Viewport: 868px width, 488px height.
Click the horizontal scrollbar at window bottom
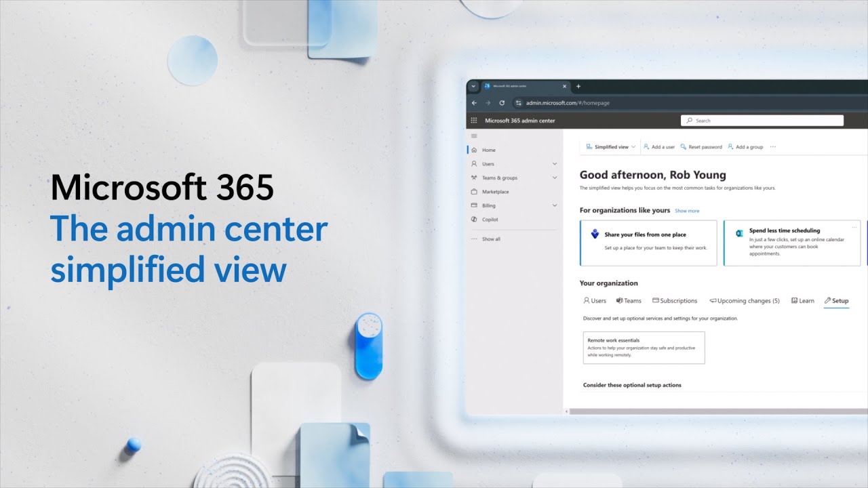(x=718, y=411)
